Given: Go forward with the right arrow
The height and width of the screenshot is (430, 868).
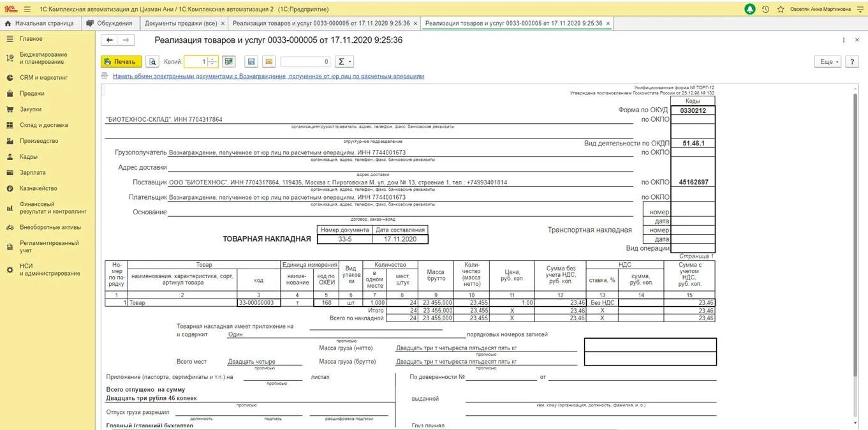Looking at the screenshot, I should click(x=126, y=40).
